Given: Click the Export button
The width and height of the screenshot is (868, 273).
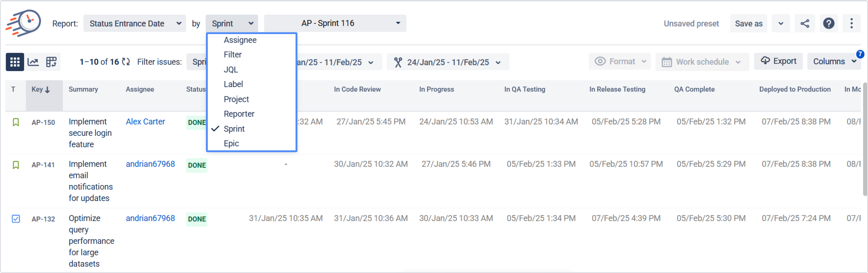Looking at the screenshot, I should pos(778,61).
